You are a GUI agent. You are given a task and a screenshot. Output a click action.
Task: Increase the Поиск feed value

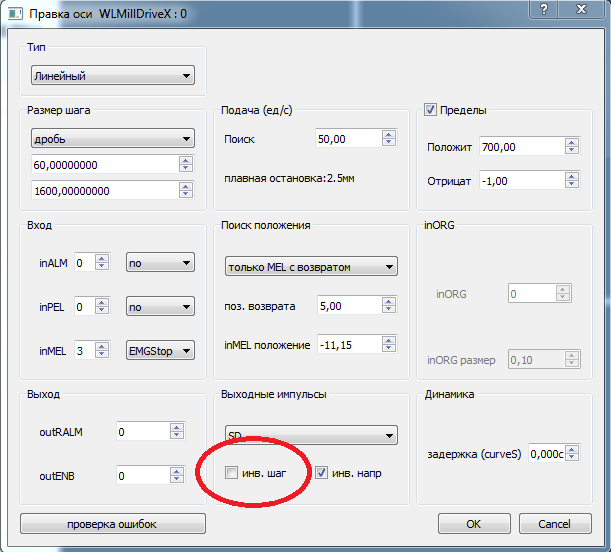pyautogui.click(x=388, y=134)
